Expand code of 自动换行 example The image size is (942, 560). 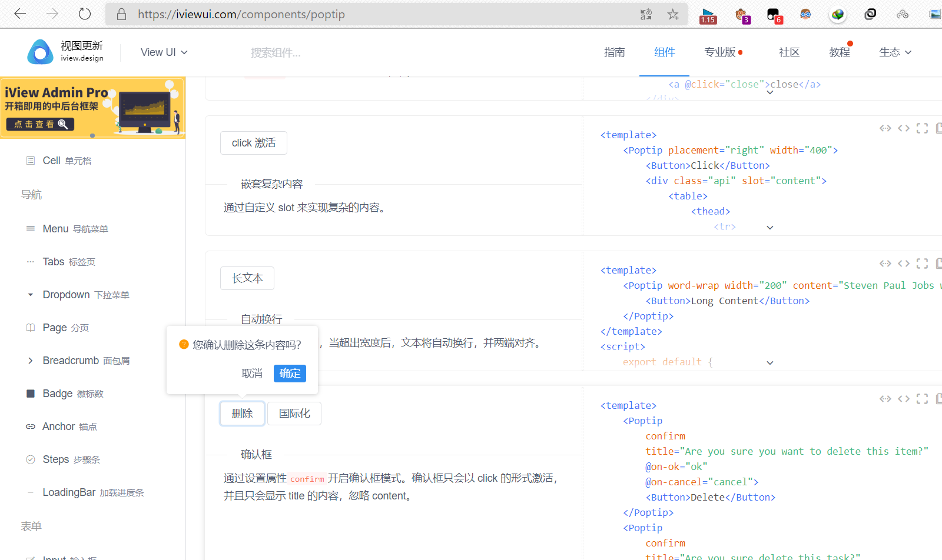tap(770, 363)
